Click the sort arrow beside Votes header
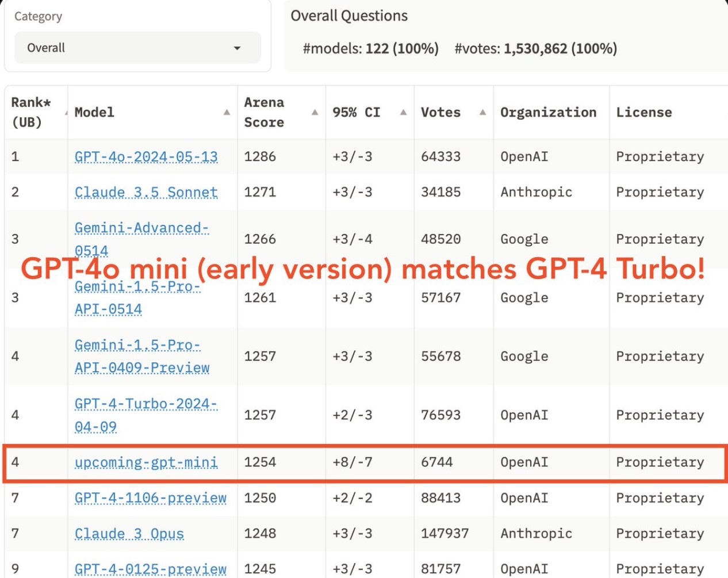The width and height of the screenshot is (728, 578). [x=482, y=112]
